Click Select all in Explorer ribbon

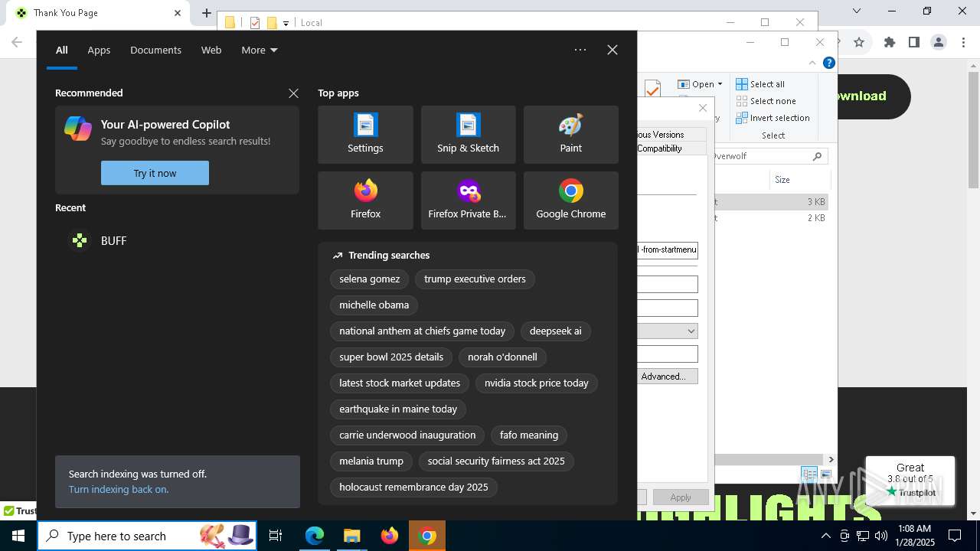point(760,84)
